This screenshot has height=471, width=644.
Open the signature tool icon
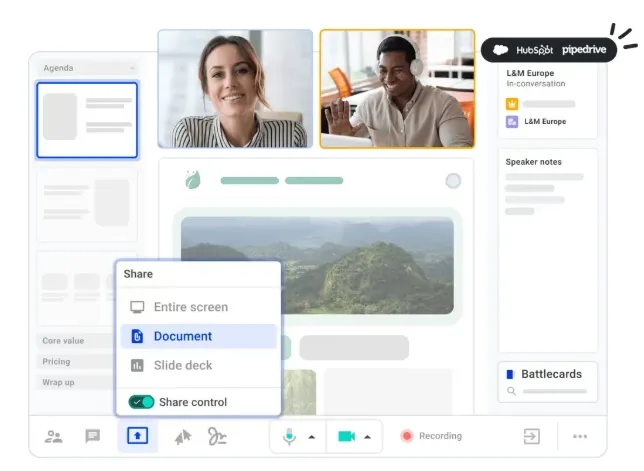[x=217, y=437]
